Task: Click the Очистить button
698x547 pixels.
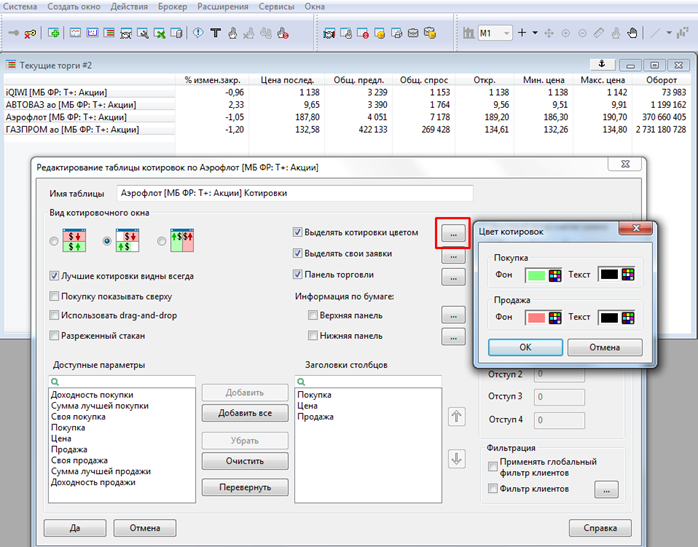Action: click(245, 461)
